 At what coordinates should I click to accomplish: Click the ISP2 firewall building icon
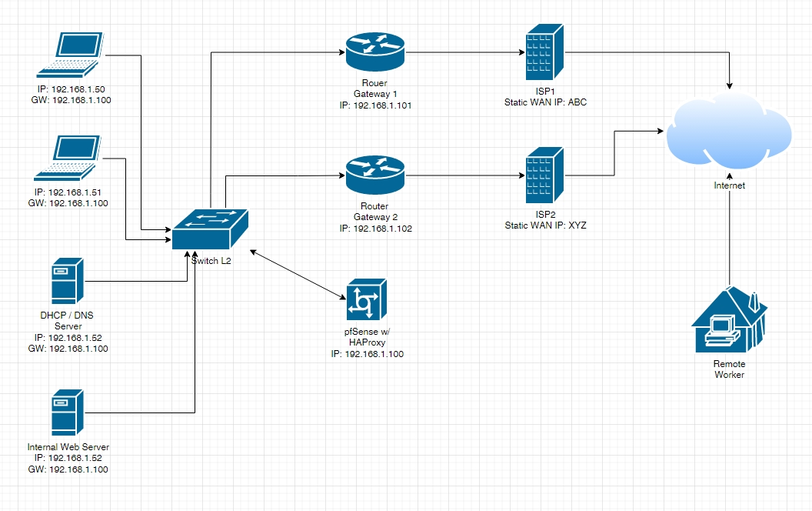[x=544, y=175]
